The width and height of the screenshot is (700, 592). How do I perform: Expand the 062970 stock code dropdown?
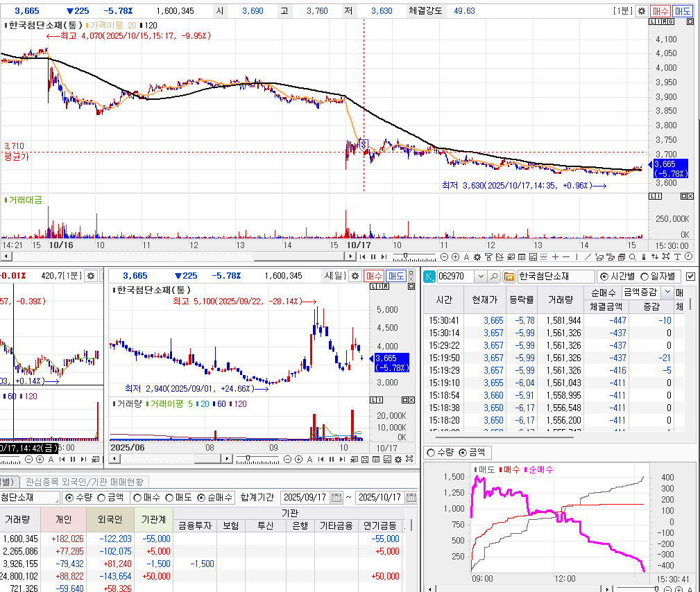pyautogui.click(x=481, y=277)
